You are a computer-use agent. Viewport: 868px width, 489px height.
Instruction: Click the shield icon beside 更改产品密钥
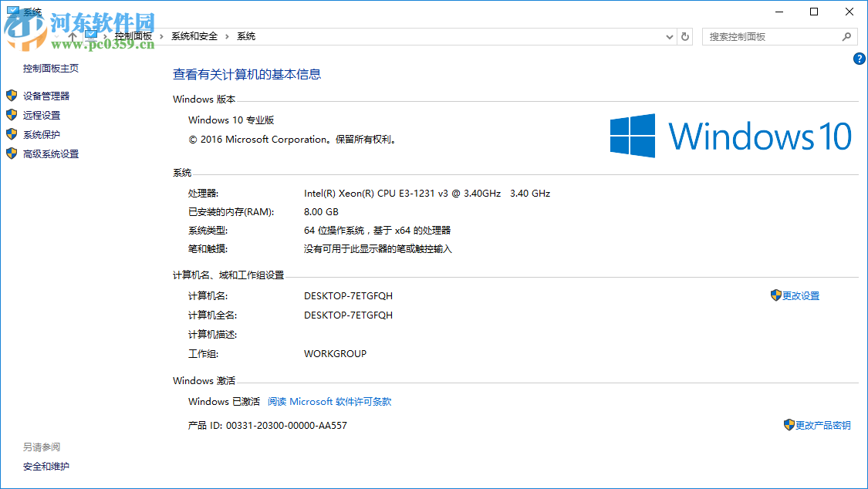click(789, 424)
